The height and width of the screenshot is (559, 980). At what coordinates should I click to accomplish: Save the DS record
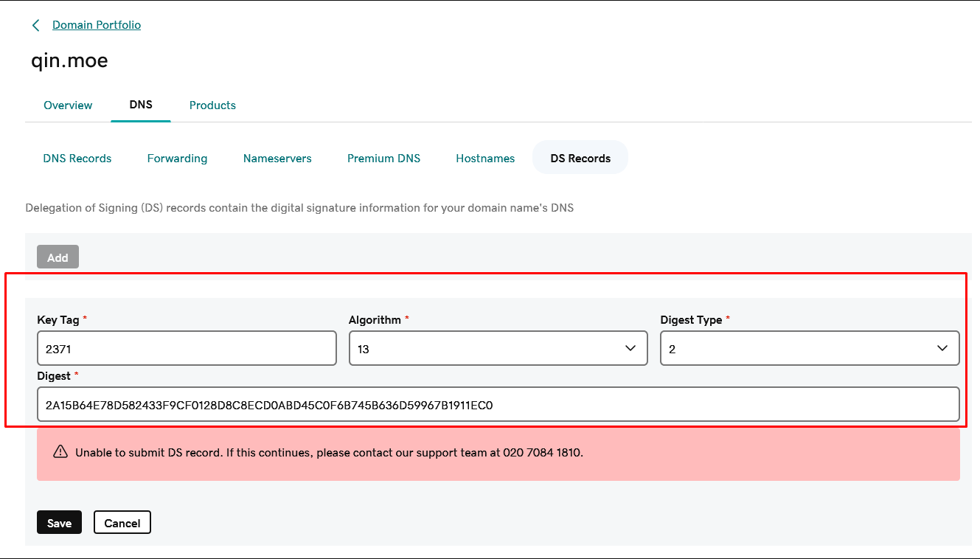point(59,523)
